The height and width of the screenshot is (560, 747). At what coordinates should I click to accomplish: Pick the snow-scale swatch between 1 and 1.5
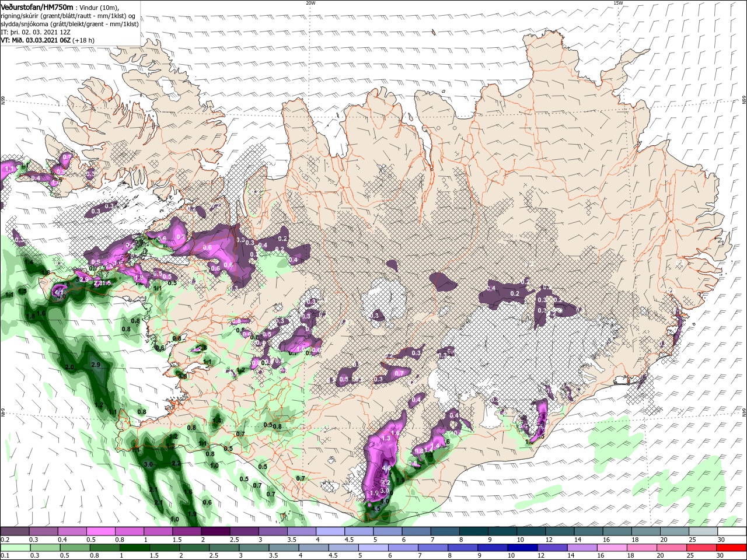point(158,531)
